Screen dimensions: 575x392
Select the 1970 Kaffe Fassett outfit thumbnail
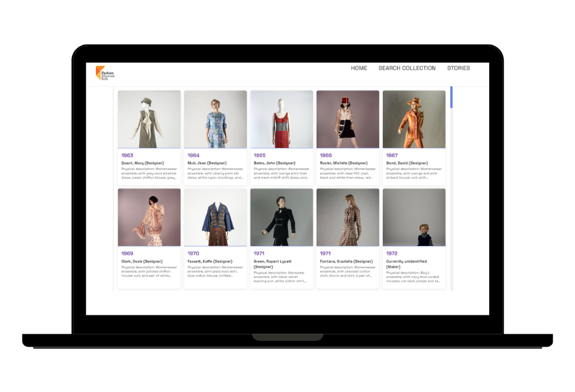pyautogui.click(x=215, y=217)
